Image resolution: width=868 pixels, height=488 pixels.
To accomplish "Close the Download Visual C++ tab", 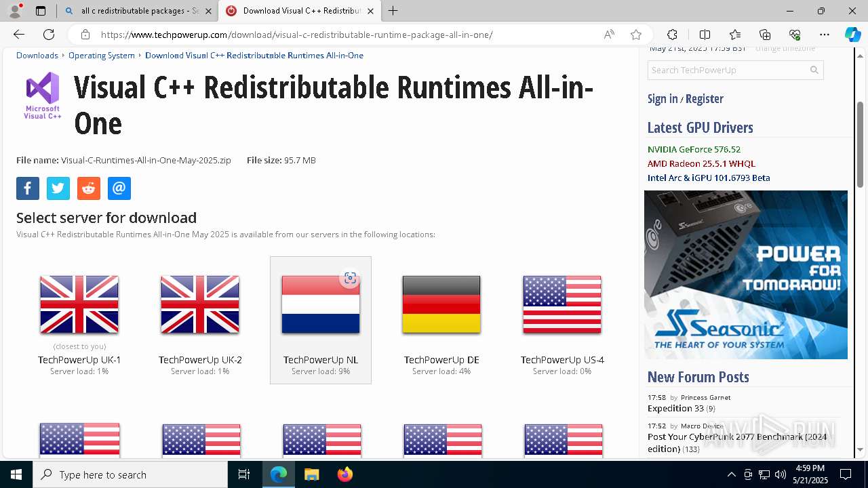I will pyautogui.click(x=370, y=11).
